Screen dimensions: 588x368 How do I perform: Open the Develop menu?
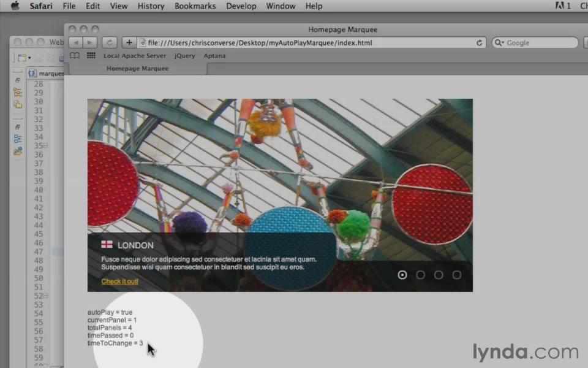(x=241, y=6)
